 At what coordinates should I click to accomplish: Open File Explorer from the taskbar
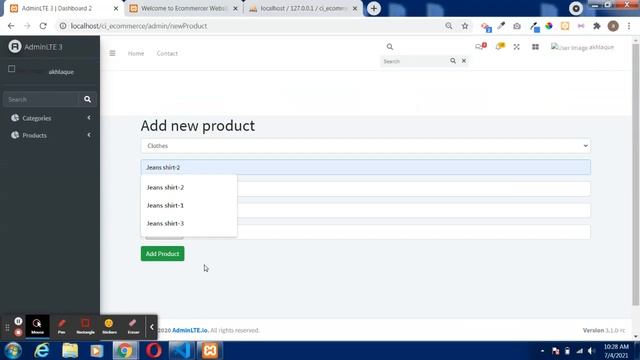pyautogui.click(x=70, y=351)
